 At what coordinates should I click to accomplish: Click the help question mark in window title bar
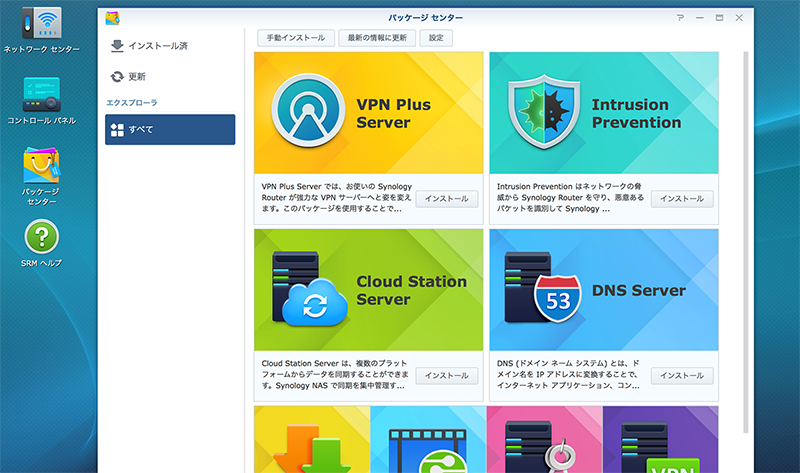coord(680,18)
